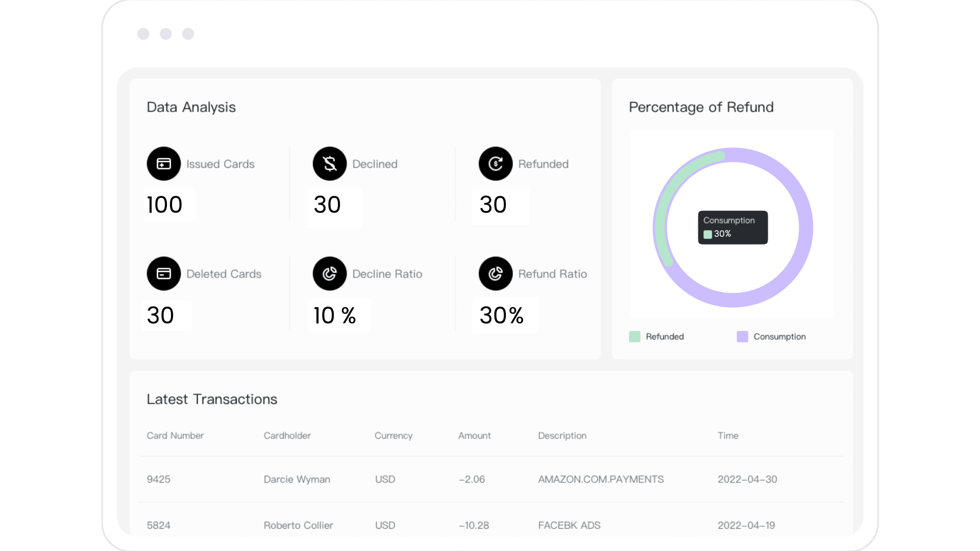The height and width of the screenshot is (551, 980).
Task: Open the Roberto Collier transaction row
Action: pos(298,525)
